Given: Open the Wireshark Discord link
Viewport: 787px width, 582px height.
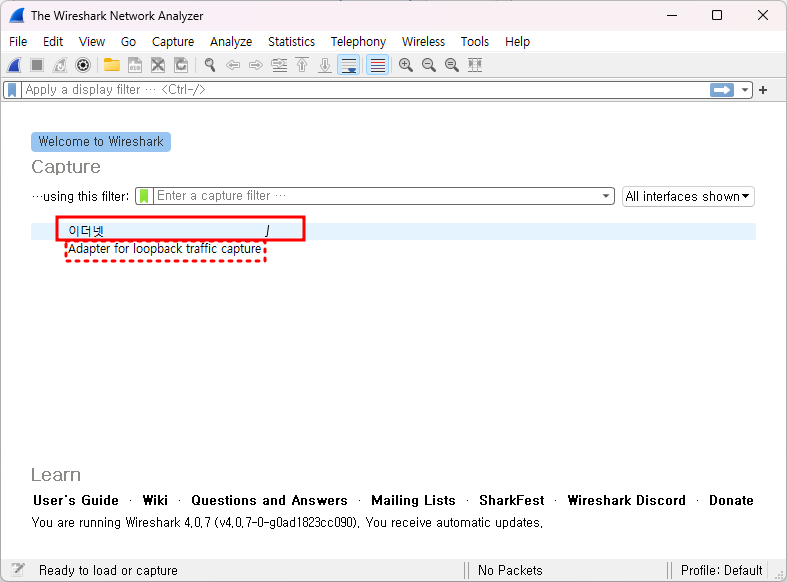Looking at the screenshot, I should 626,501.
